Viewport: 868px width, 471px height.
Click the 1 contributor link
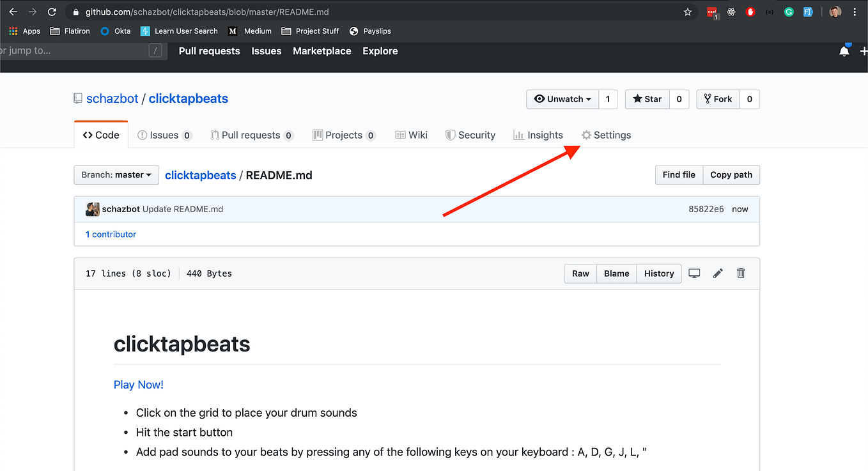[111, 235]
